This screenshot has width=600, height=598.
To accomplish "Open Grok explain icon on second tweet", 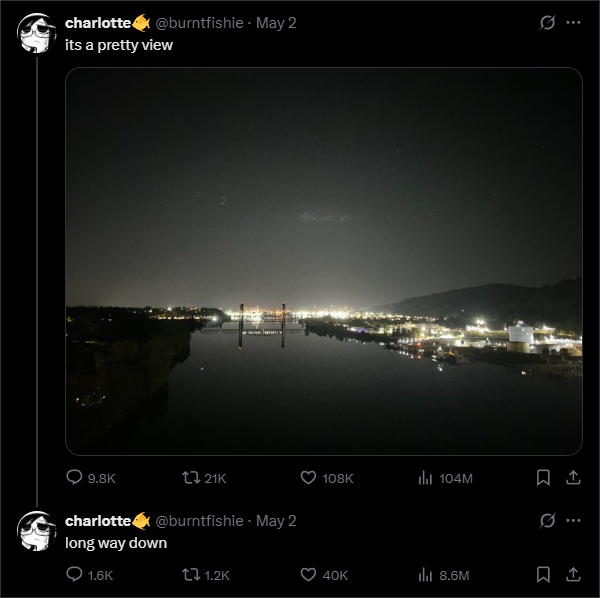I will point(547,520).
